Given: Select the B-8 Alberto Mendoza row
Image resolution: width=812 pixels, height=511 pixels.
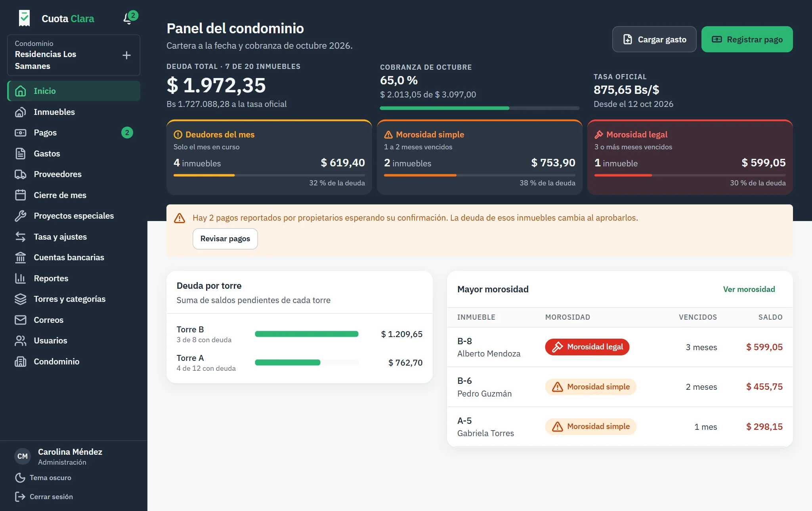Looking at the screenshot, I should click(x=620, y=347).
